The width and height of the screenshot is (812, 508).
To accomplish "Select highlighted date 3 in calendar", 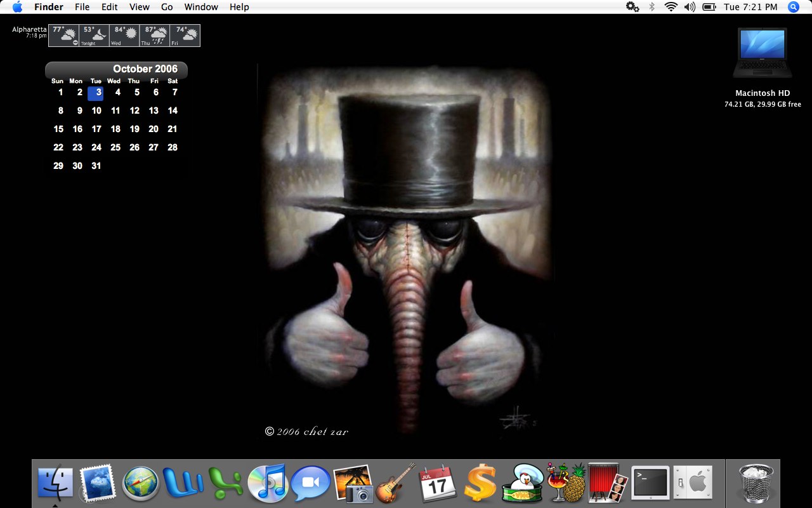I will [x=96, y=93].
